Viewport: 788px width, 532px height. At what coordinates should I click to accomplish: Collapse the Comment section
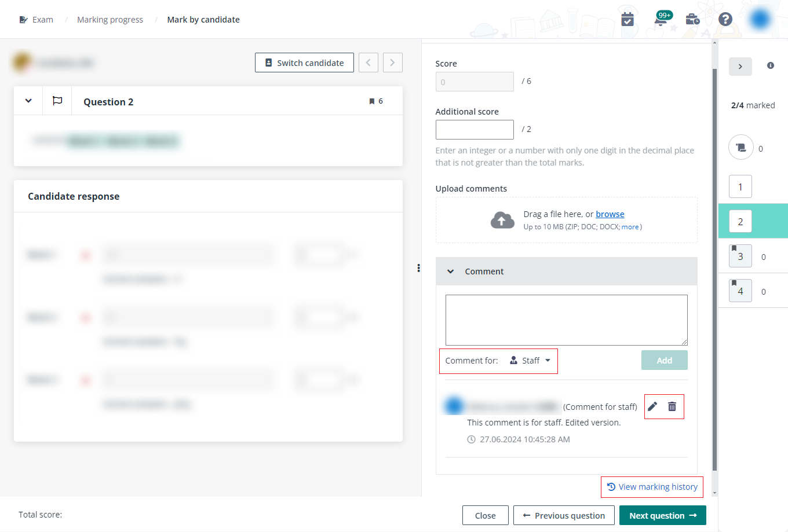pos(451,271)
